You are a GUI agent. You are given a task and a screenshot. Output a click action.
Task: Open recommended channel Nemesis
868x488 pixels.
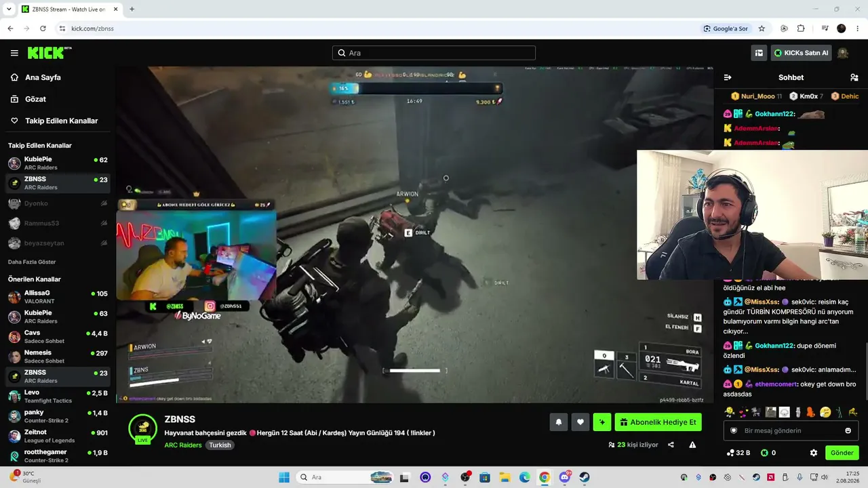click(58, 357)
